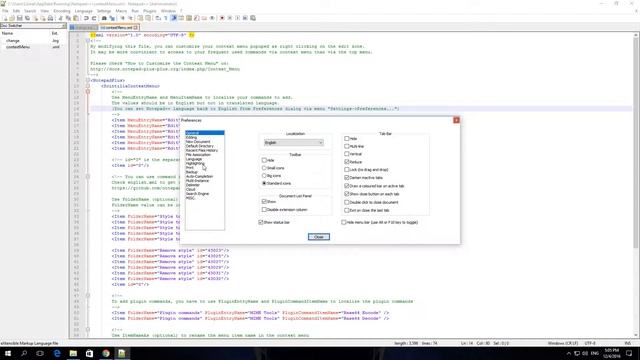Viewport: 640px width, 360px height.
Task: Open File Explorer from the taskbar
Action: pyautogui.click(x=73, y=353)
